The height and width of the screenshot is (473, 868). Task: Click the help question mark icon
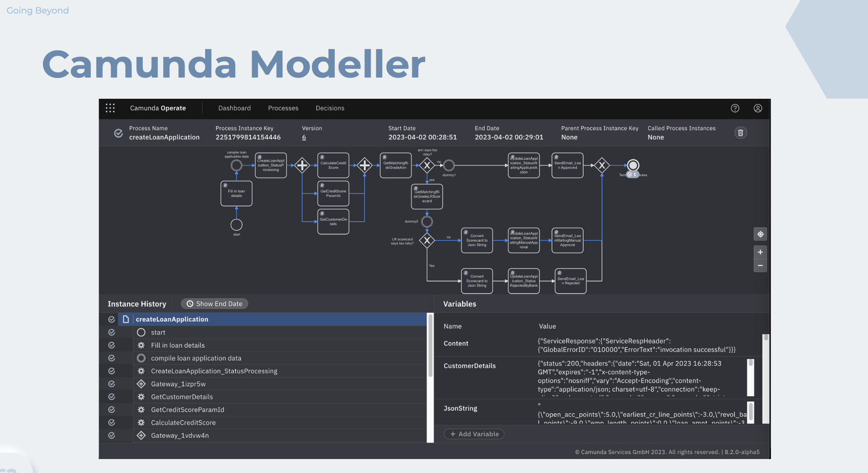(735, 108)
